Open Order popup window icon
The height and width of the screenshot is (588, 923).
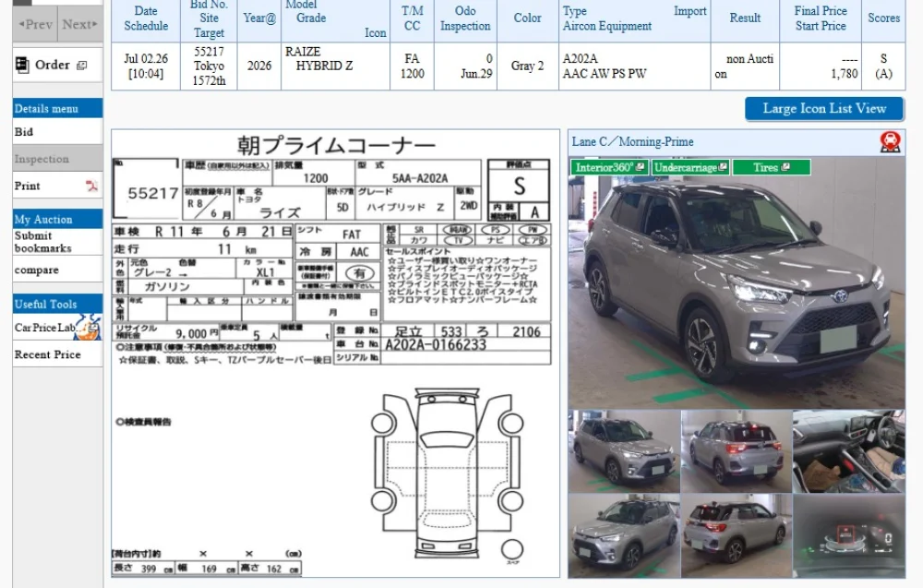82,66
